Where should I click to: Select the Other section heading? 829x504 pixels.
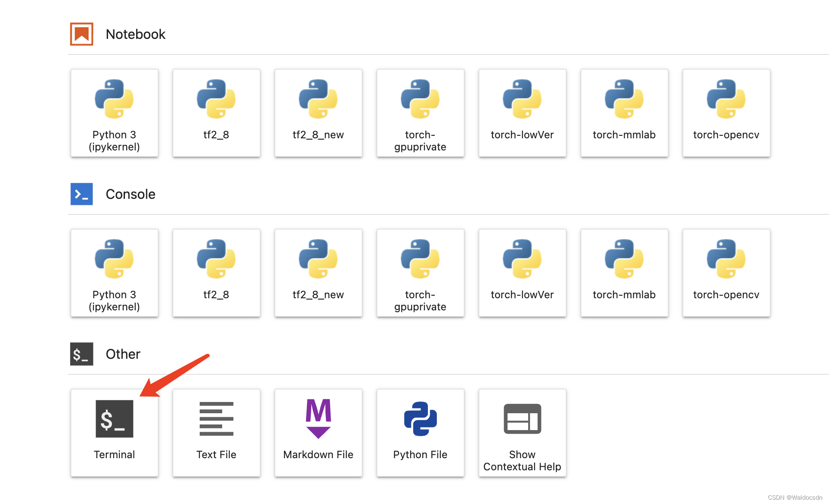(x=123, y=354)
